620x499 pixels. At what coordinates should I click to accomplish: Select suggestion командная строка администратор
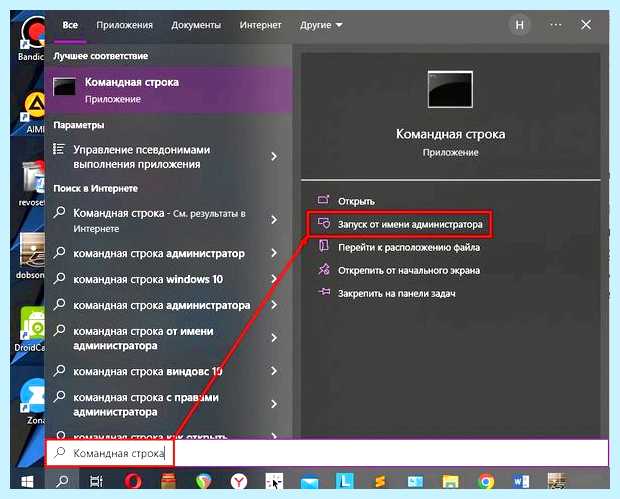pyautogui.click(x=159, y=253)
